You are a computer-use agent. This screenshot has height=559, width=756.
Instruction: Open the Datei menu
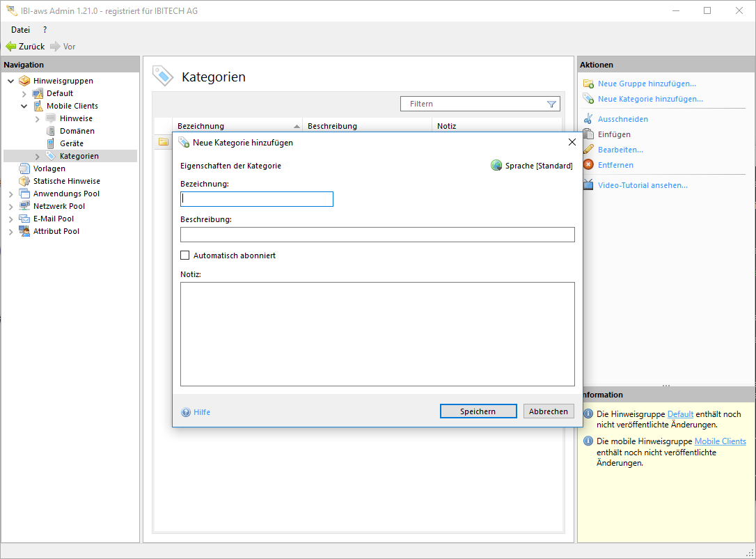20,30
